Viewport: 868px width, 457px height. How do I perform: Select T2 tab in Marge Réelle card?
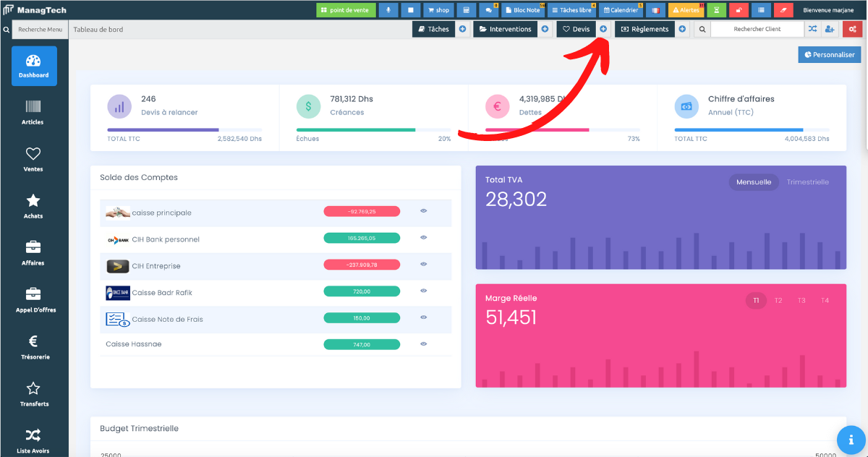click(x=778, y=300)
